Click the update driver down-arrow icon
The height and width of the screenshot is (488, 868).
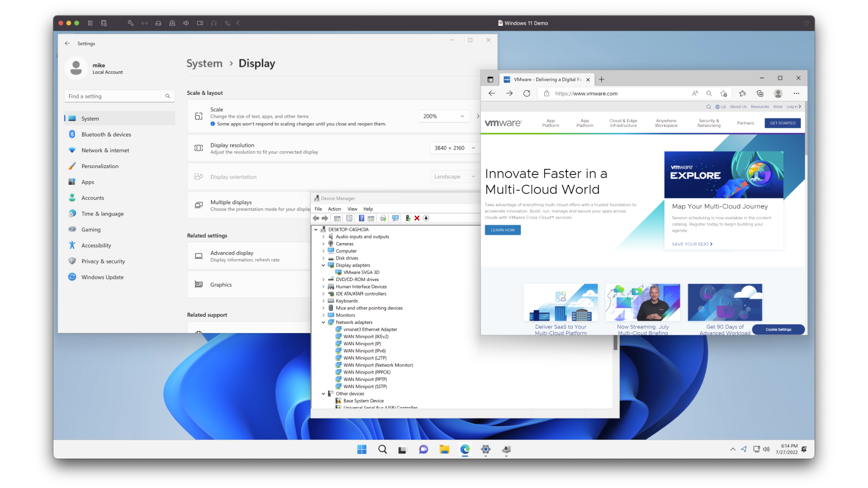[426, 218]
